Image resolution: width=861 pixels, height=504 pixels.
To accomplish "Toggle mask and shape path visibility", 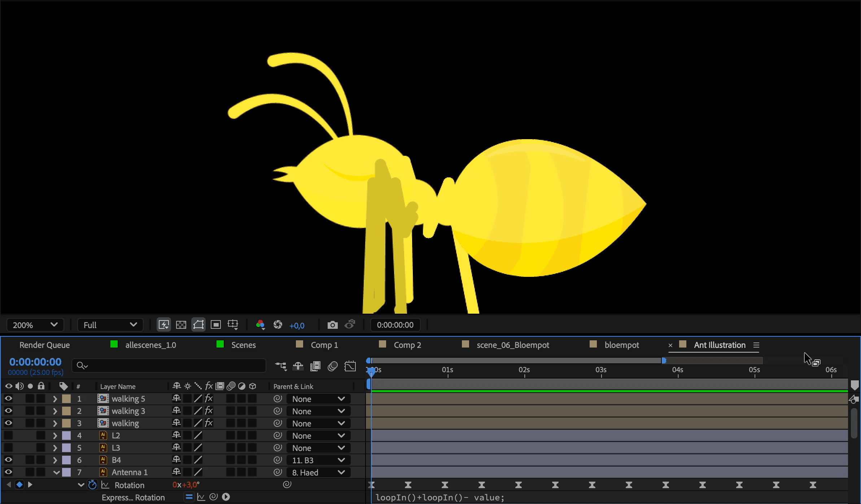I will coord(198,325).
